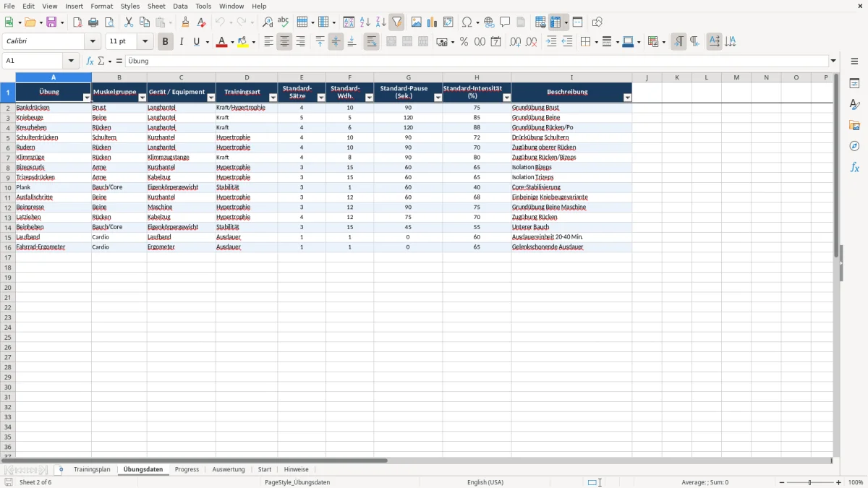Click the Define Print Area icon

tap(540, 22)
